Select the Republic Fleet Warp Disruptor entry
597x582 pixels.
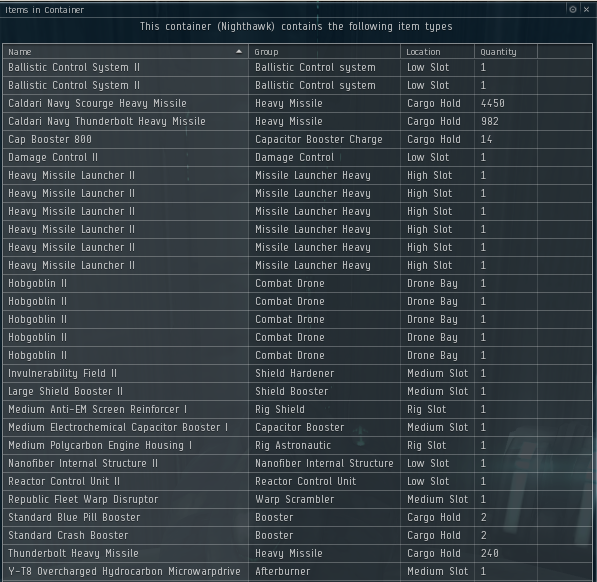(x=297, y=499)
